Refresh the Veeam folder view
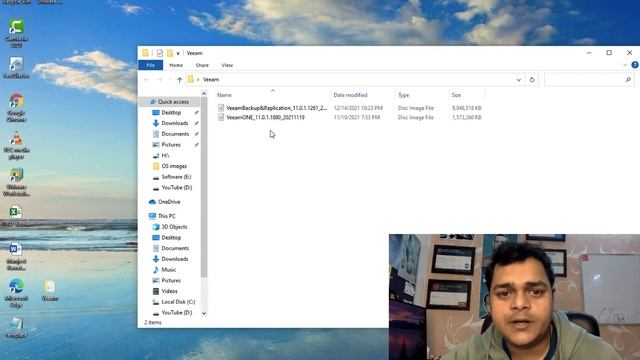 point(532,80)
